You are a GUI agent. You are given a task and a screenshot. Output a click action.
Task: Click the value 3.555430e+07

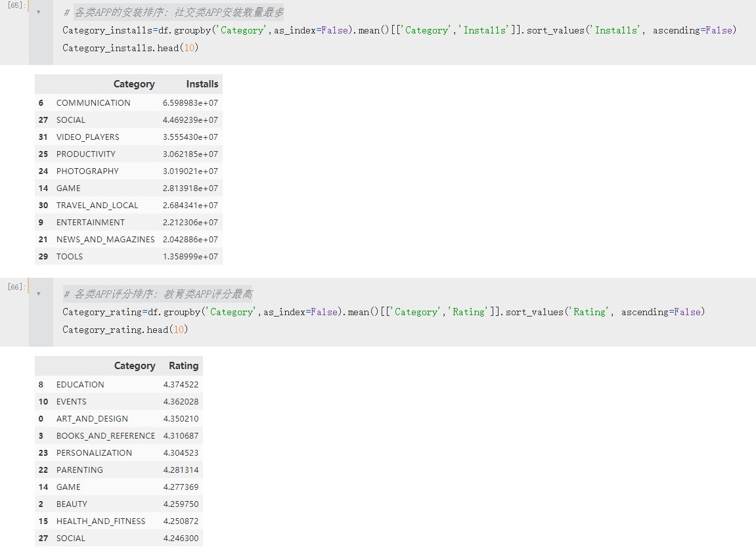(190, 137)
